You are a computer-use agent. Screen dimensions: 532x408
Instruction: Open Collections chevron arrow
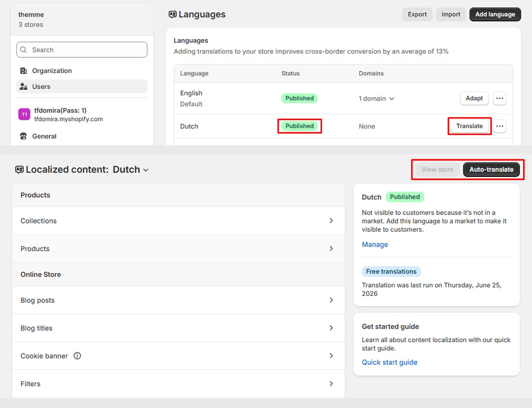coord(331,220)
